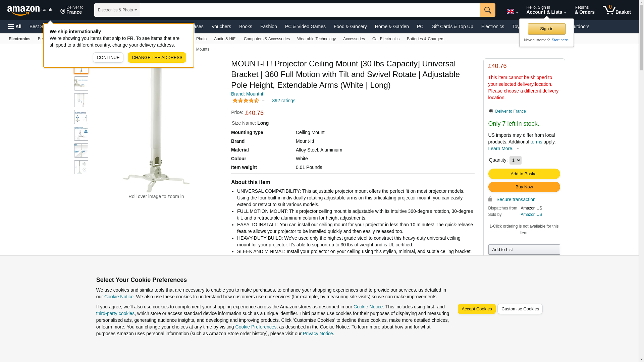
Task: Click the CHANGE THE ADDRESS button
Action: point(157,58)
